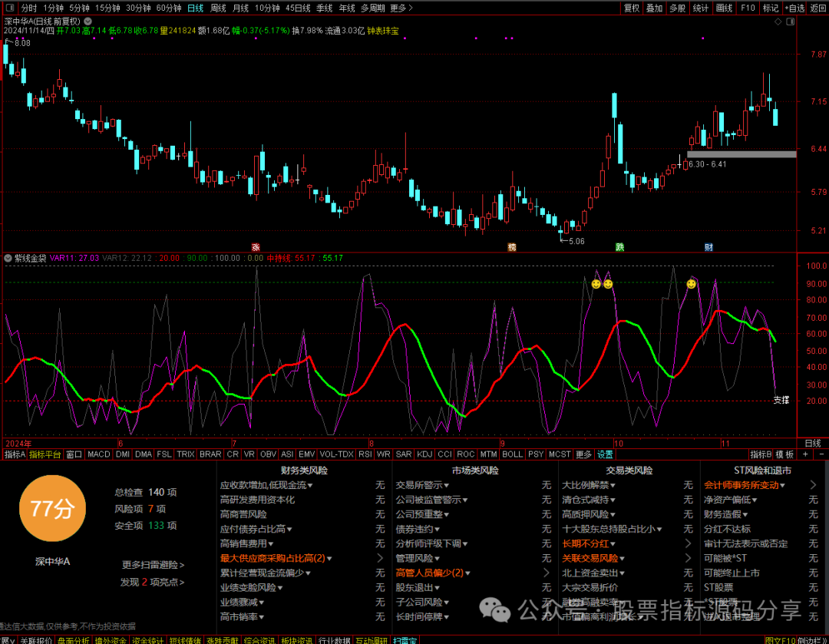Select the 多周期 view
This screenshot has width=829, height=644.
pyautogui.click(x=372, y=8)
